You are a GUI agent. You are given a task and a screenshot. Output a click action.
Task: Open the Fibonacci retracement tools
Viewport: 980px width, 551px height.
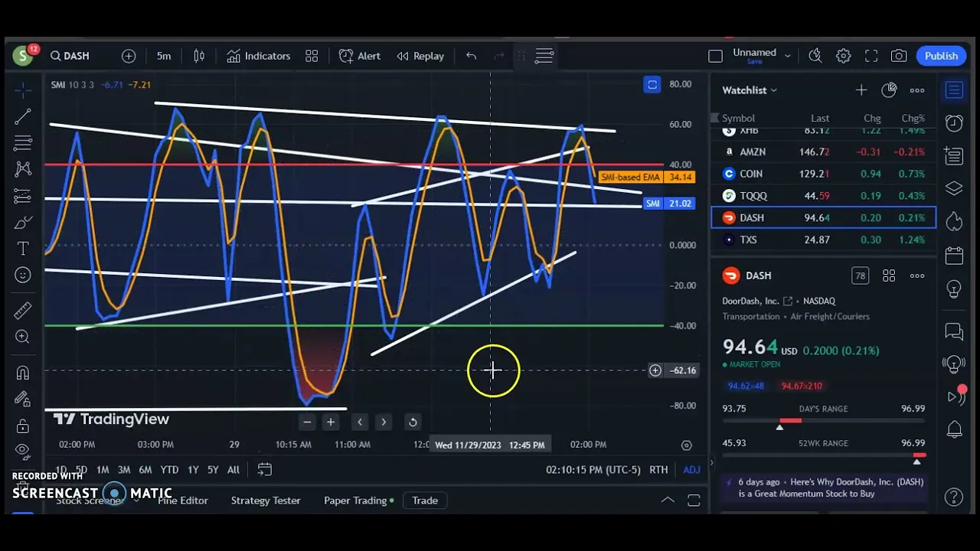click(x=23, y=142)
